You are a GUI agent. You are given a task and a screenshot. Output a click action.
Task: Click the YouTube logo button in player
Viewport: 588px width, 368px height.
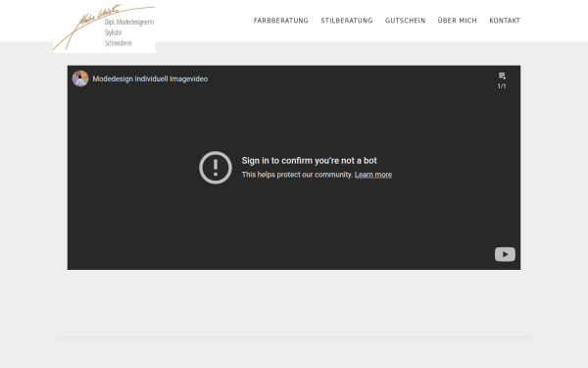pos(505,254)
